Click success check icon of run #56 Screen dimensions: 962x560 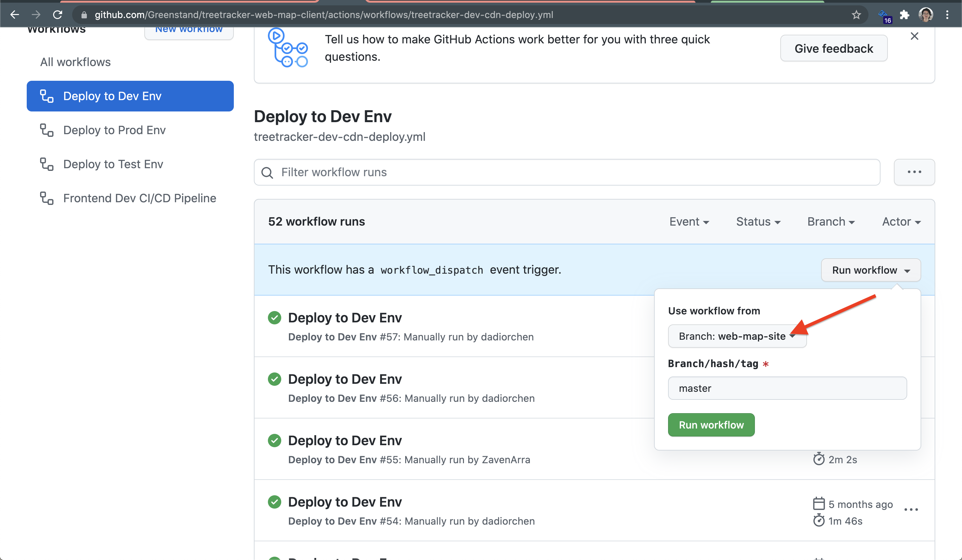click(x=275, y=379)
